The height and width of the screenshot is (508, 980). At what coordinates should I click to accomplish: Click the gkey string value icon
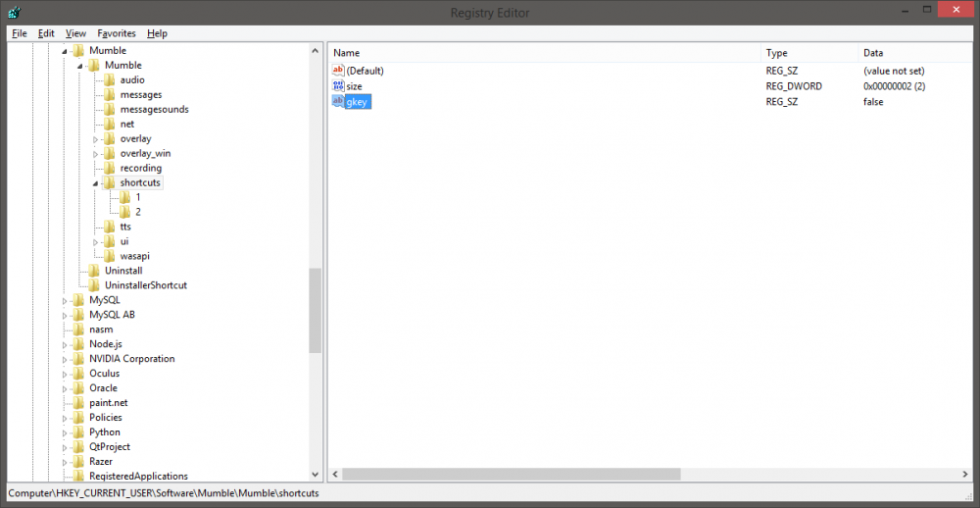pos(338,102)
